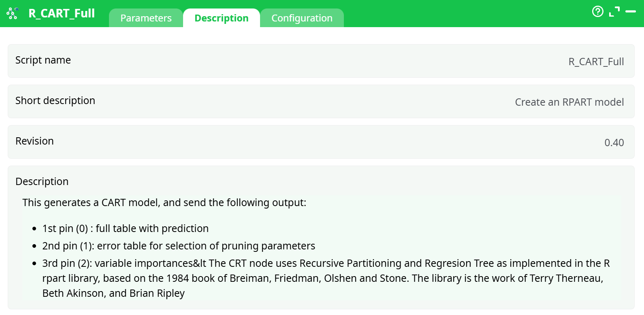Click 'Beth Akinson, and Brian Ripley' text
The height and width of the screenshot is (315, 644).
[113, 294]
